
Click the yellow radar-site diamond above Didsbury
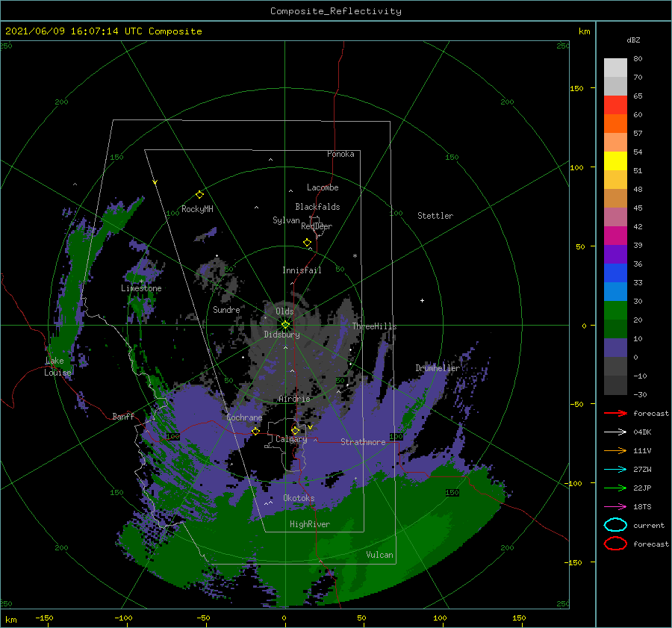(x=285, y=325)
